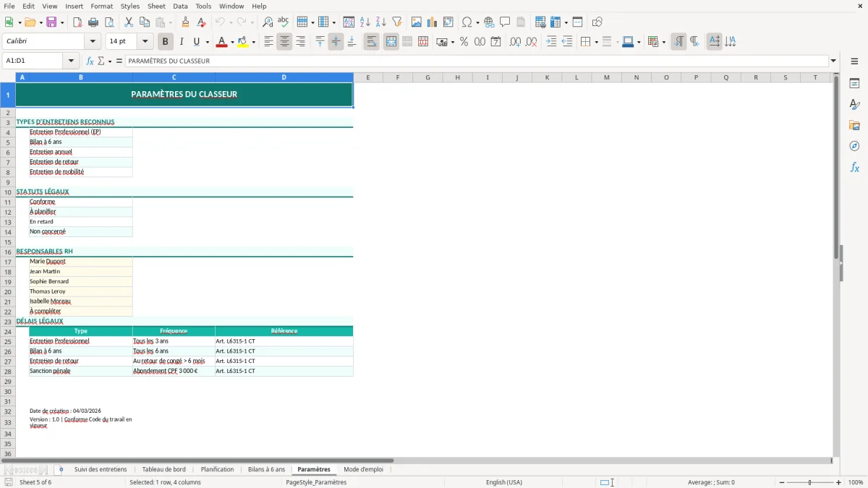The height and width of the screenshot is (488, 868).
Task: Click the Clear Direct Formatting icon
Action: [x=201, y=22]
